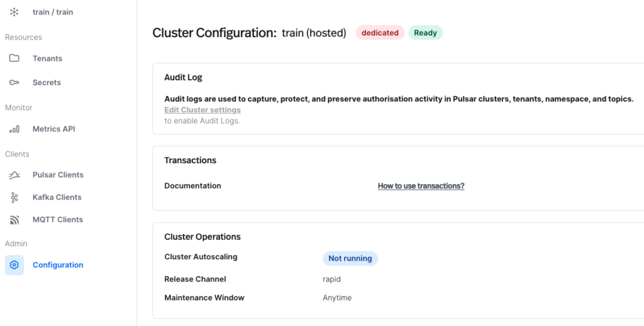Select the train / train cluster breadcrumb
This screenshot has width=644, height=326.
pos(53,12)
